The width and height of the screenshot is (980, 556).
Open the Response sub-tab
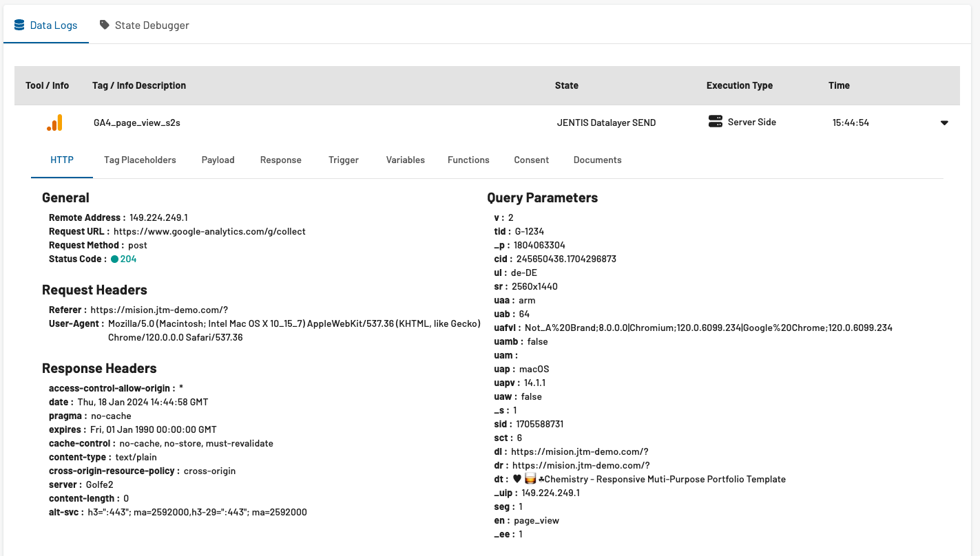tap(280, 160)
